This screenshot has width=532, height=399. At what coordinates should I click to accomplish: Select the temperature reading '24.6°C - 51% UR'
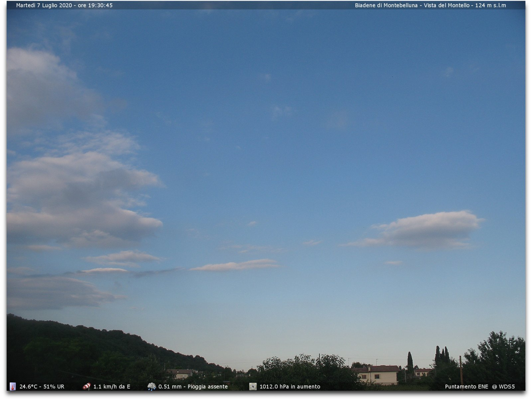coord(42,387)
